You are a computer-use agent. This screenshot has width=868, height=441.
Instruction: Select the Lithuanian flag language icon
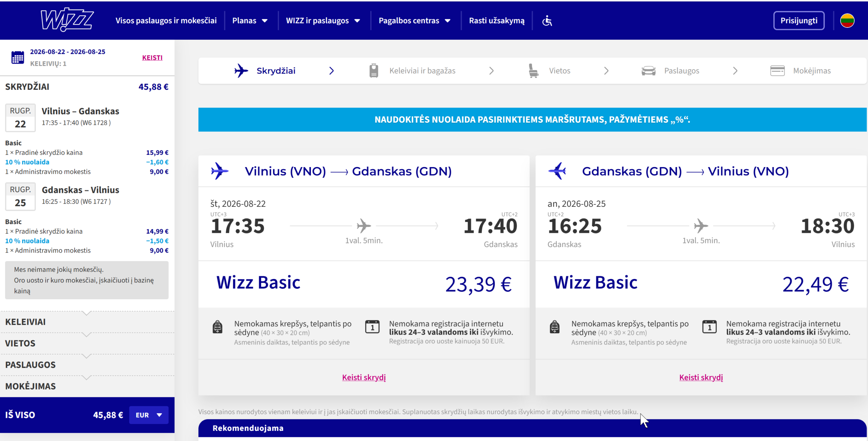pos(847,21)
